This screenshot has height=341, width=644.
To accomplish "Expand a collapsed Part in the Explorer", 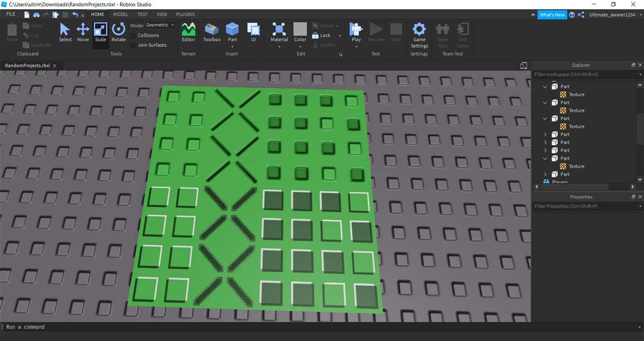I will tap(545, 134).
